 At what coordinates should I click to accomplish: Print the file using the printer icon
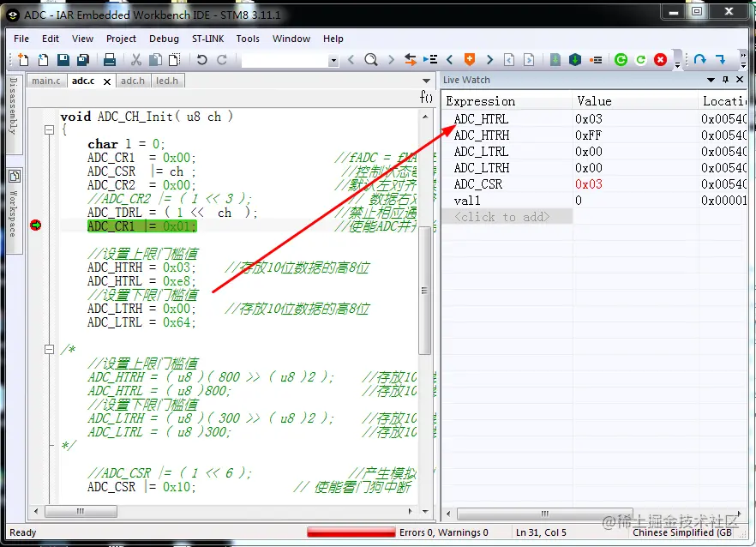110,59
